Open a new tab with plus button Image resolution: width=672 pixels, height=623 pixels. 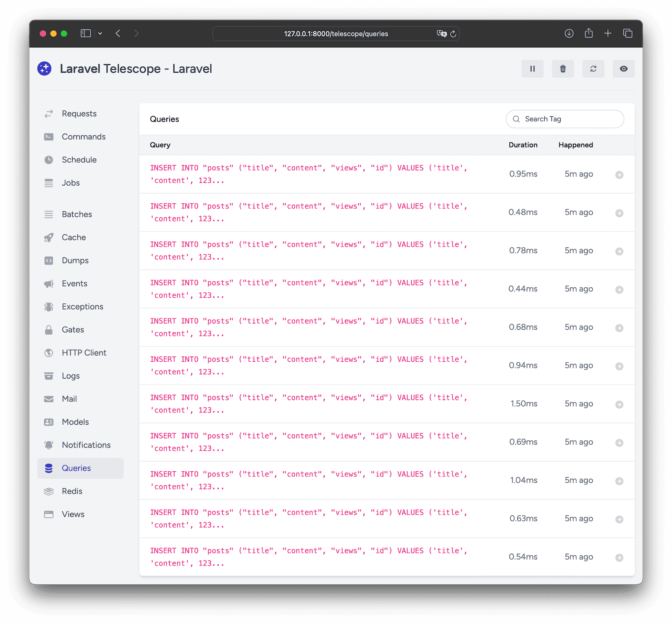(608, 33)
